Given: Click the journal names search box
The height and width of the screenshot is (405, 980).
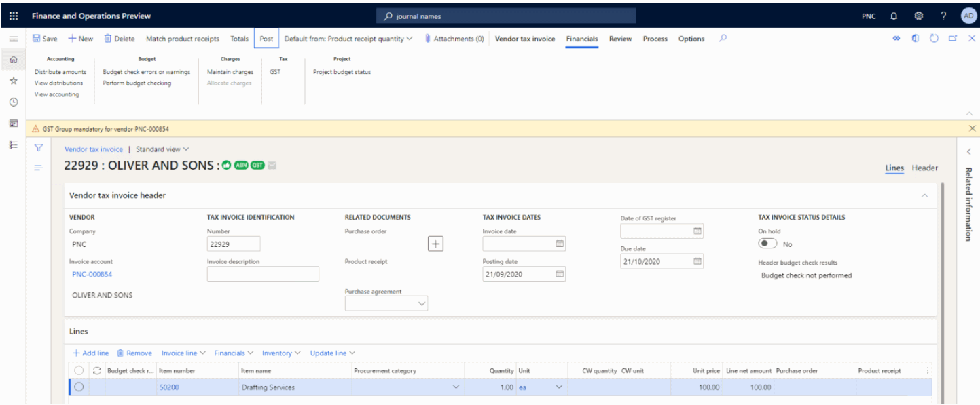Looking at the screenshot, I should click(506, 16).
